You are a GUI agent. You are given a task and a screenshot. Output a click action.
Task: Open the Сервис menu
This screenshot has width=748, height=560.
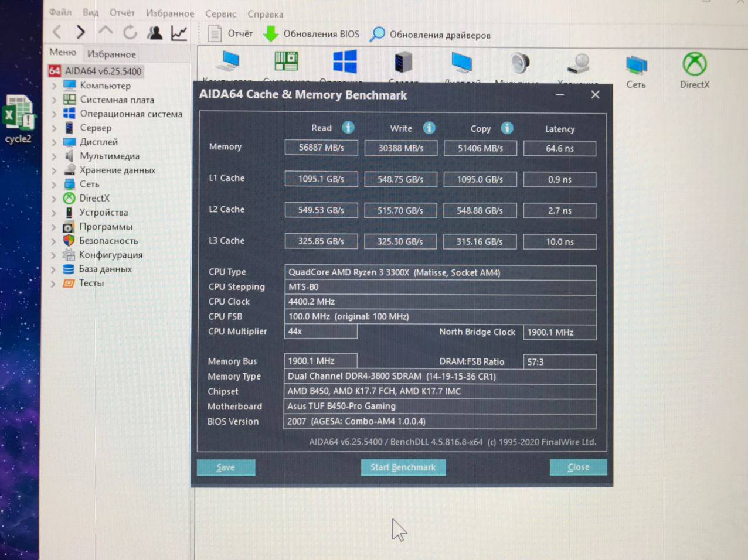coord(220,13)
